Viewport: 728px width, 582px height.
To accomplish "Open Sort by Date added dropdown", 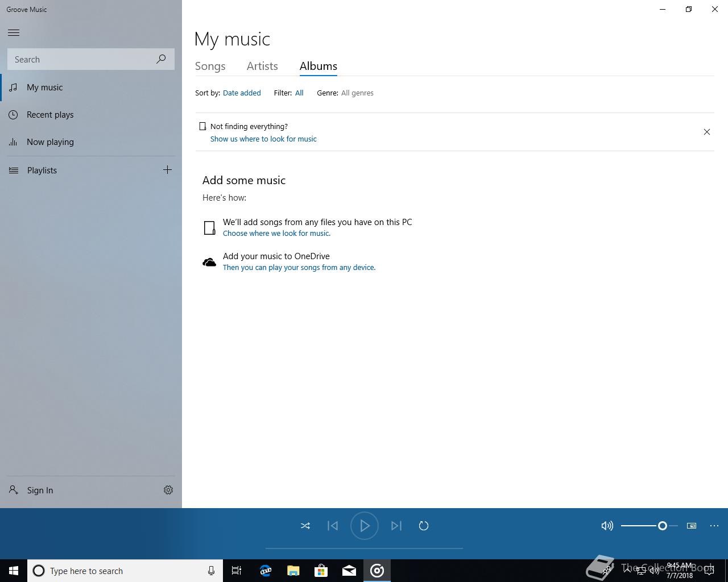I will (242, 93).
